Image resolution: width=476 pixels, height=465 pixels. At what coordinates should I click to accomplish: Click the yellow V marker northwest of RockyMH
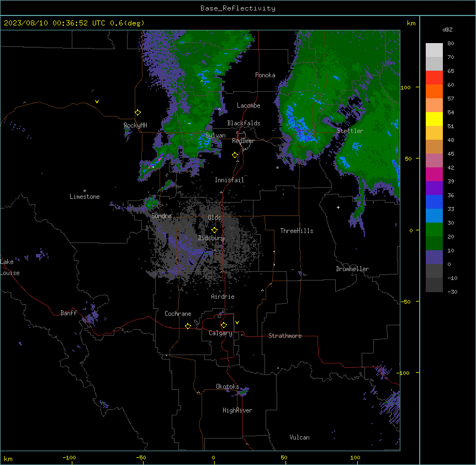point(97,102)
